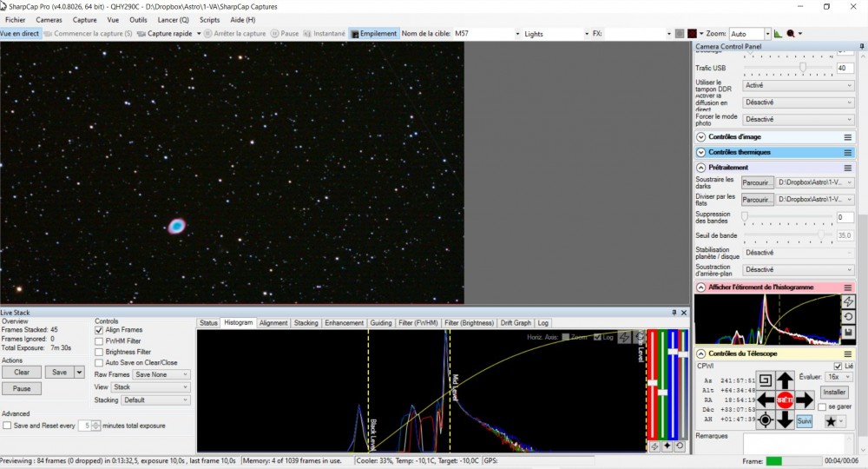The width and height of the screenshot is (868, 469).
Task: Click the reset color balance icon below RGB sliders
Action: (680, 446)
